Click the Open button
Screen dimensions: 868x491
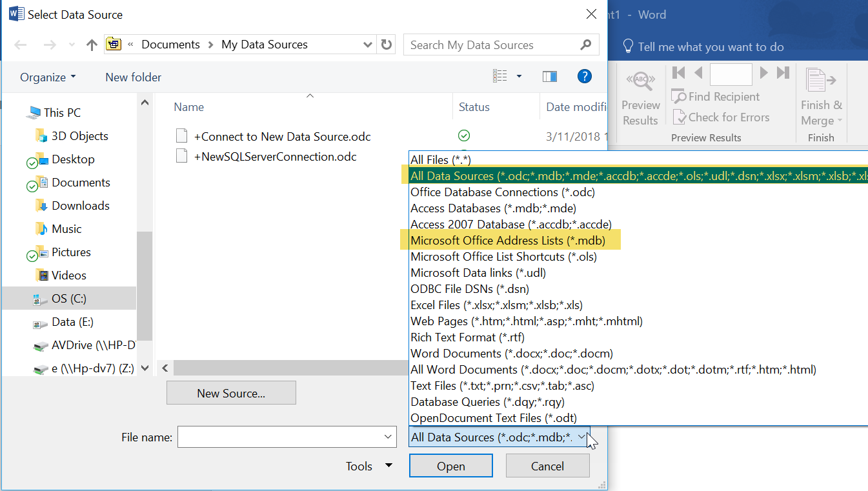pos(451,466)
